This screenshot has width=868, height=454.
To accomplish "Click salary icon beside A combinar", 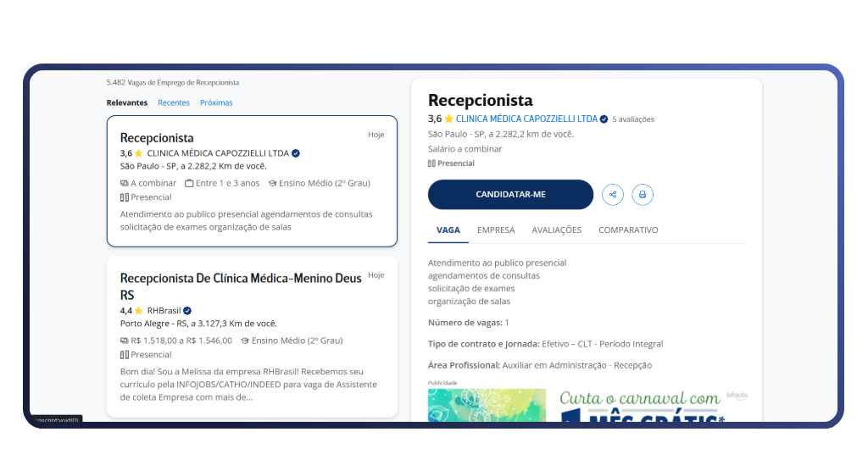I will click(x=125, y=183).
